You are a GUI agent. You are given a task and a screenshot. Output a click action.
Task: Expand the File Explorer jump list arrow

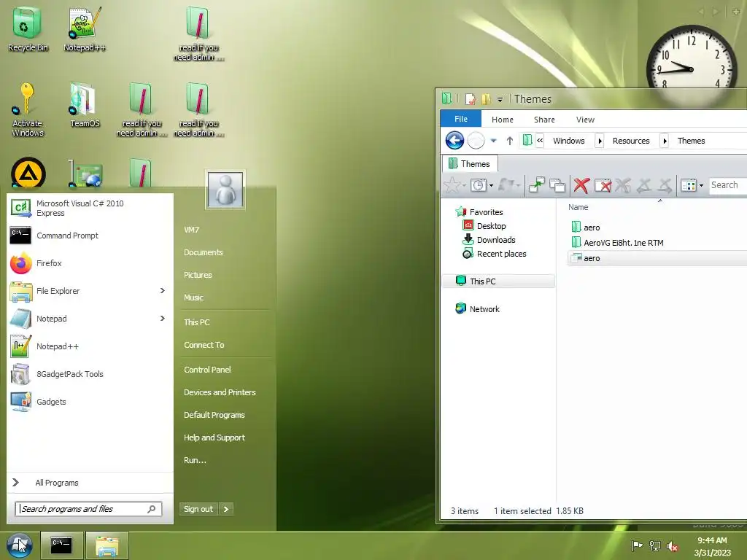[163, 290]
